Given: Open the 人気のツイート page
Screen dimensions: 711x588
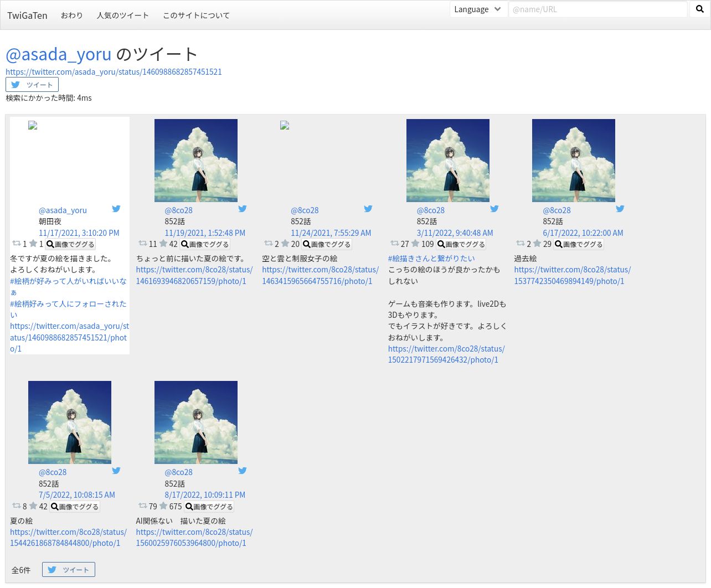Looking at the screenshot, I should [x=123, y=16].
